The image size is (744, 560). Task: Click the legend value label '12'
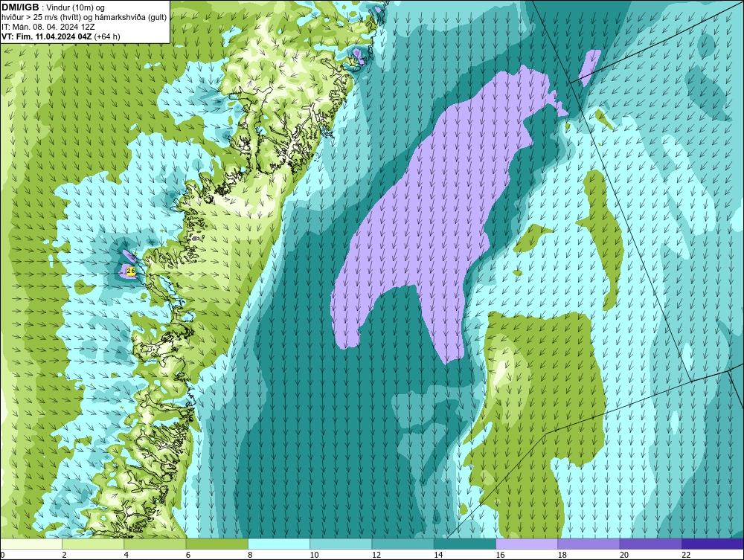click(x=376, y=555)
